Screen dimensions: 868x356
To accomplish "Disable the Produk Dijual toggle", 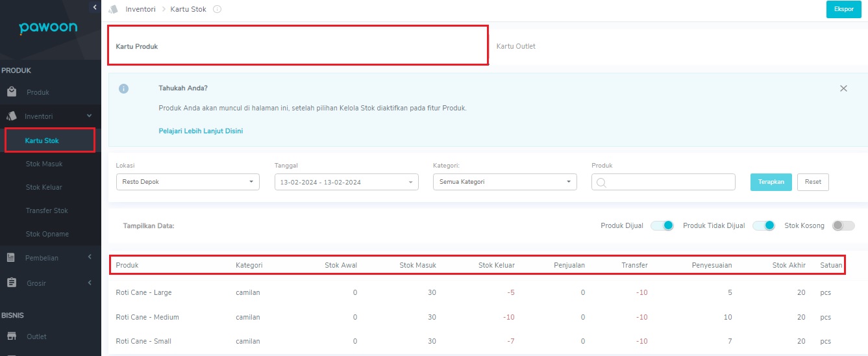I will click(662, 225).
